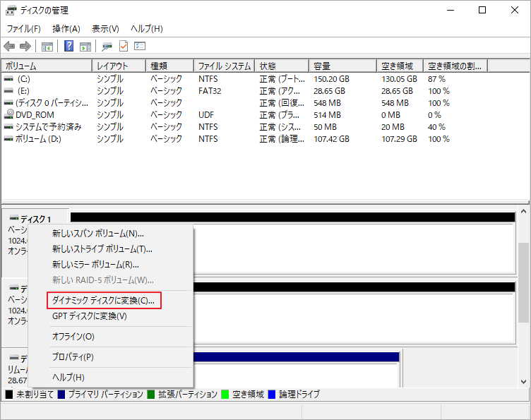Viewport: 531px width, 420px height.
Task: Sort by 種類 column header
Action: (170, 66)
